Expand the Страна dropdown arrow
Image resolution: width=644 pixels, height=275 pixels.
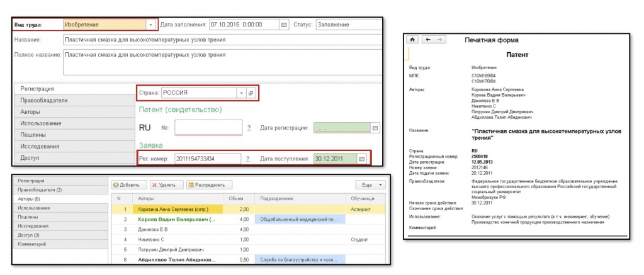coord(241,93)
